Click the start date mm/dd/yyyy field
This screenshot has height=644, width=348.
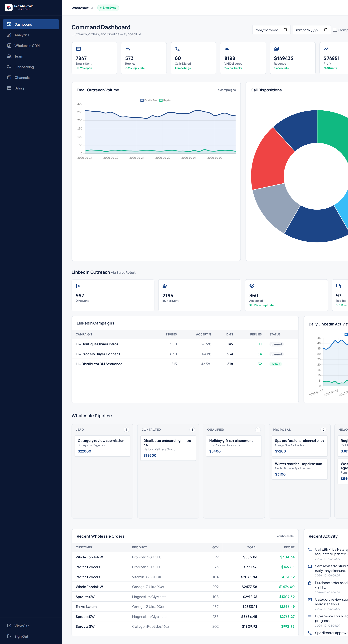[271, 30]
